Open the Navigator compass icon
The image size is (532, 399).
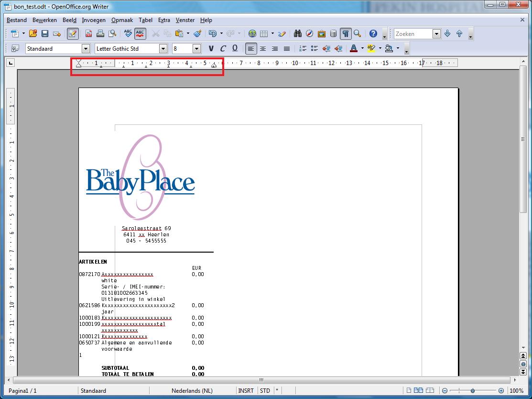point(309,33)
